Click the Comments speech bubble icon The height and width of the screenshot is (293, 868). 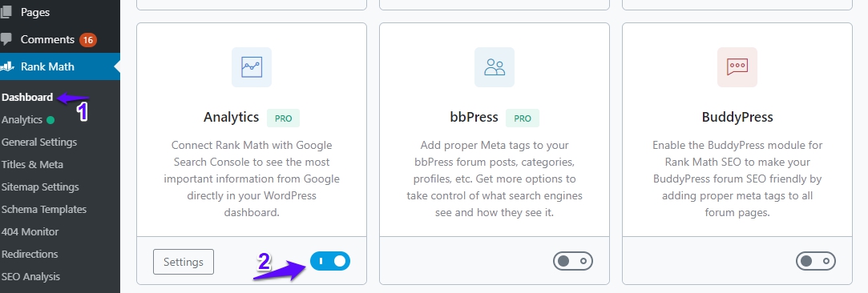click(6, 40)
